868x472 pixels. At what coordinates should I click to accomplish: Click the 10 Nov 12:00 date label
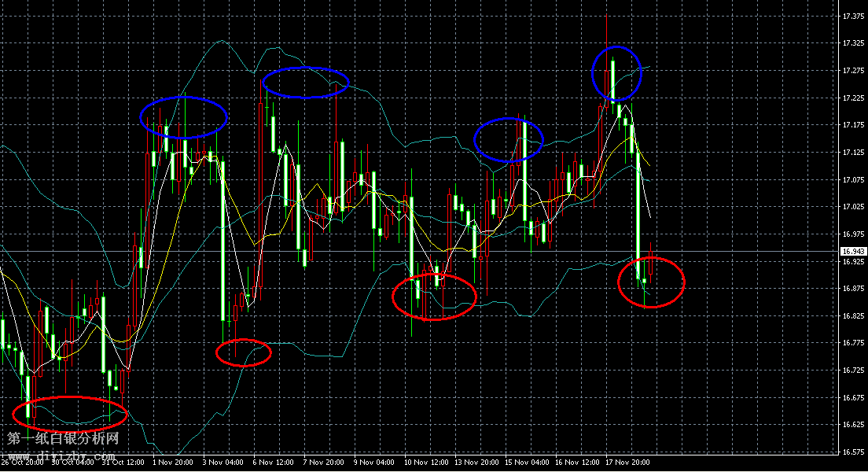tap(425, 462)
